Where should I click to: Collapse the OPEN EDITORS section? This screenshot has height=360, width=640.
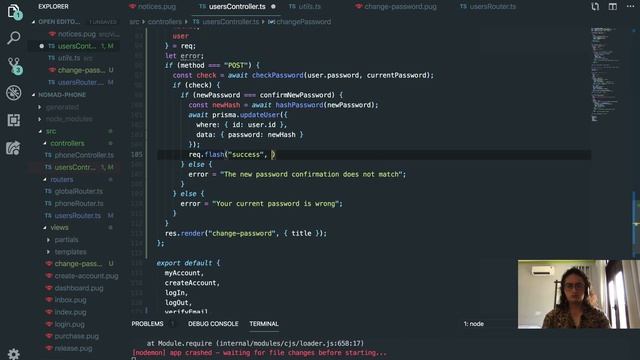60,22
